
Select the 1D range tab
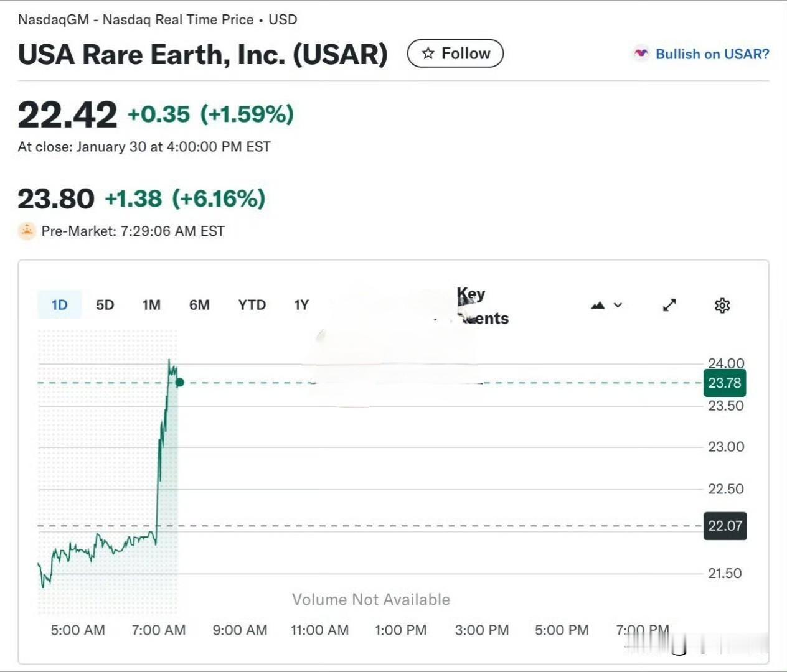pyautogui.click(x=59, y=305)
